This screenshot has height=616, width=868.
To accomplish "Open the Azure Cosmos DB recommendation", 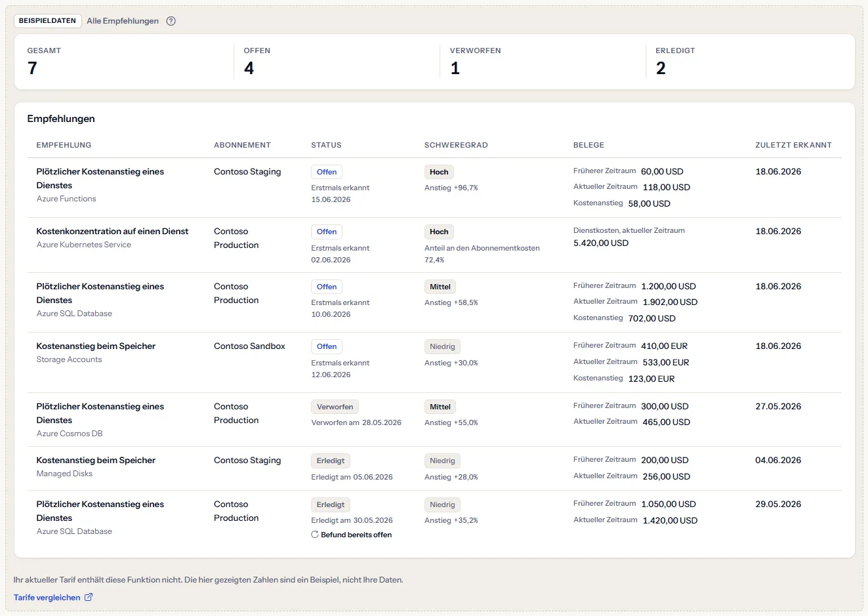I will click(x=434, y=420).
